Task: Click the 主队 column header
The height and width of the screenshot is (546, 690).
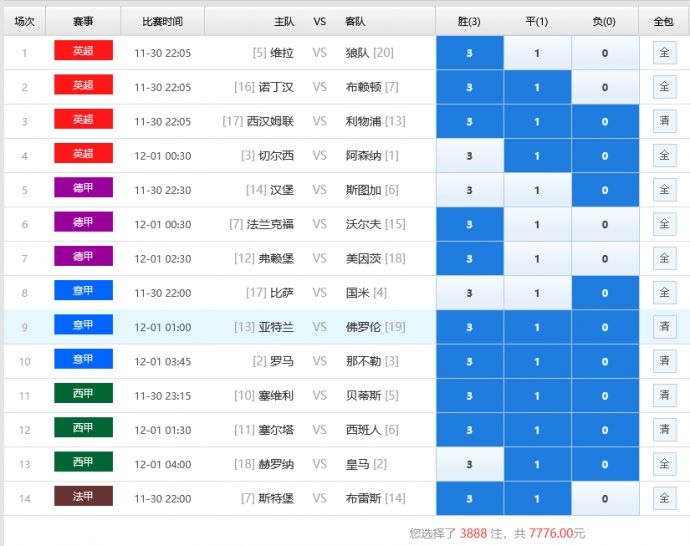Action: point(284,21)
